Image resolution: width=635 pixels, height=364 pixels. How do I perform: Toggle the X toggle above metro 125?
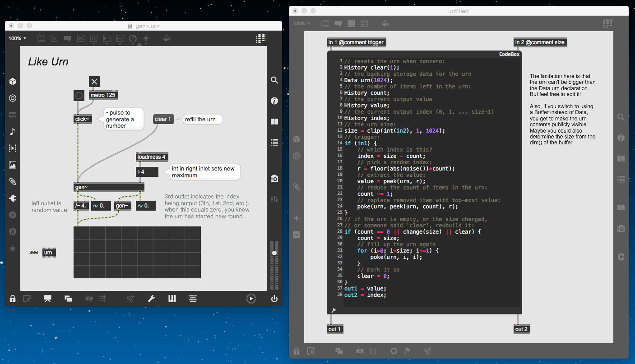94,82
